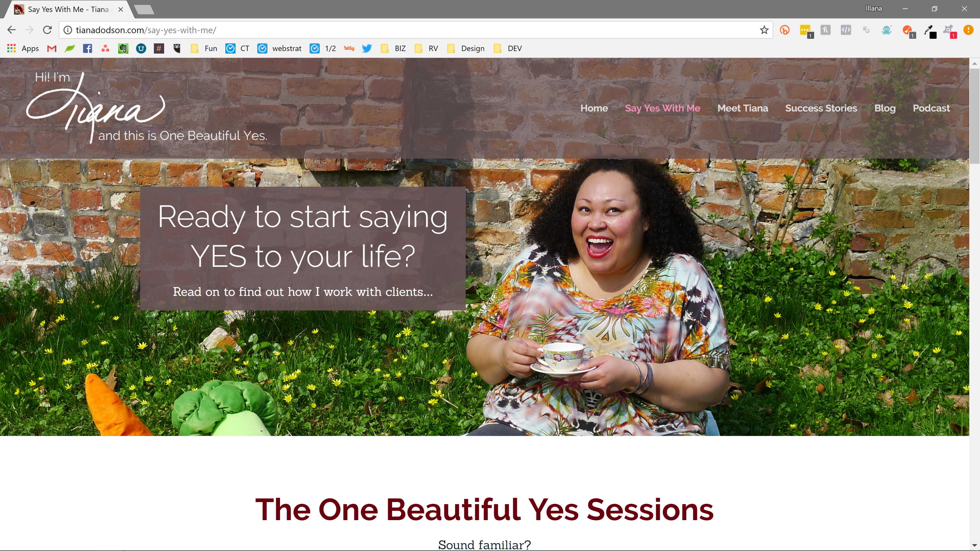Image resolution: width=980 pixels, height=551 pixels.
Task: Reload the page
Action: tap(47, 30)
